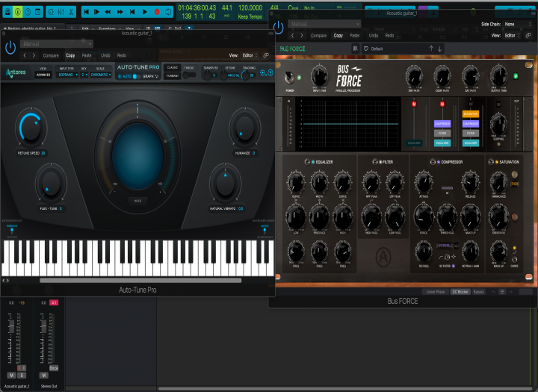Screen dimensions: 538x392
Task: Go to previous preset in Bus FORCE header
Action: click(x=292, y=36)
